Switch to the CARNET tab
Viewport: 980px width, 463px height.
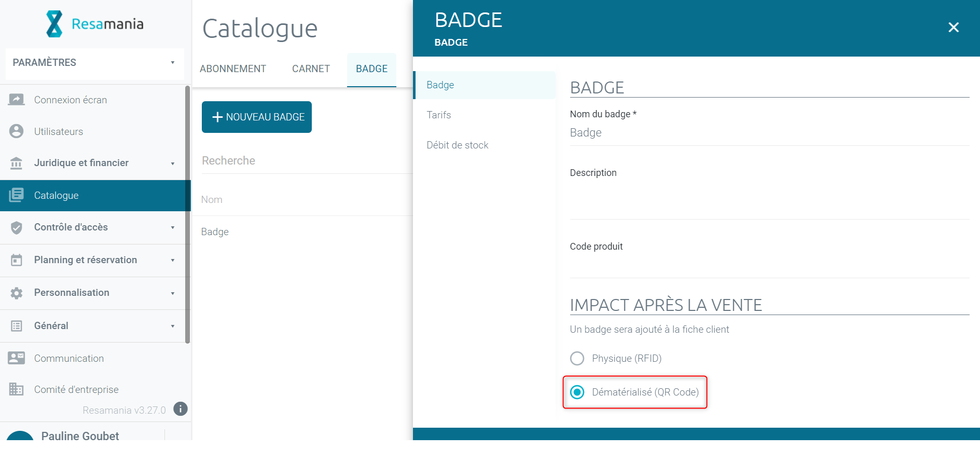311,69
